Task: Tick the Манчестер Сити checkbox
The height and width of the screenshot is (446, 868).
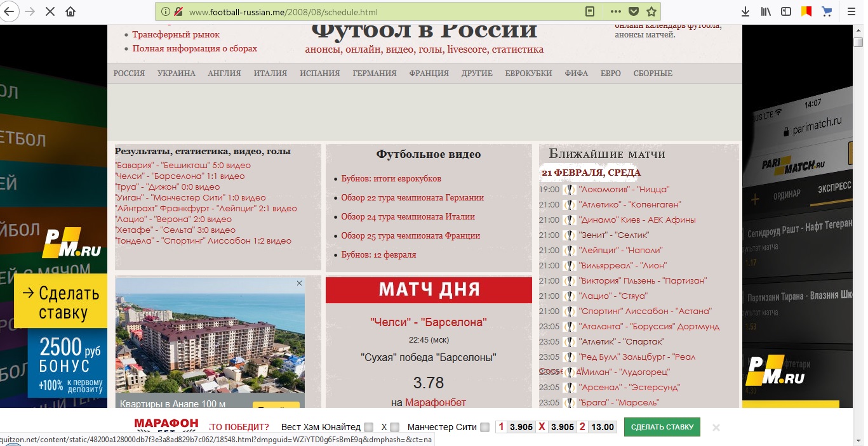Action: [485, 428]
